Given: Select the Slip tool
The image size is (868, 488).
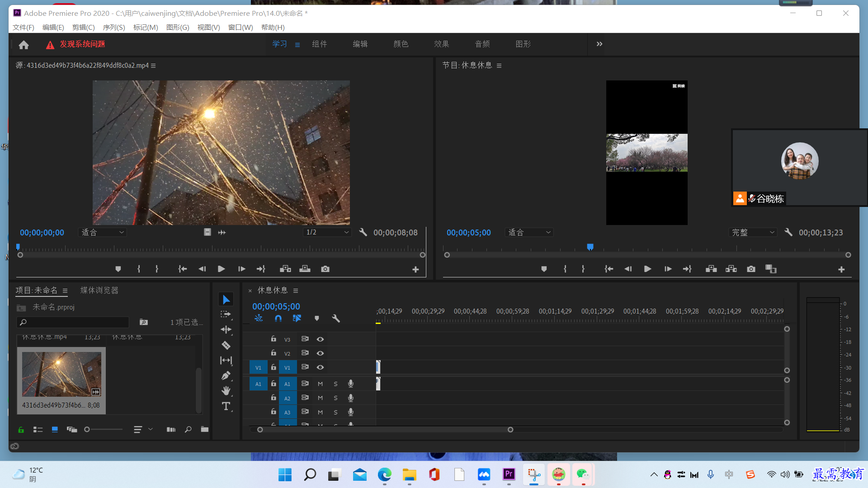Looking at the screenshot, I should point(226,360).
